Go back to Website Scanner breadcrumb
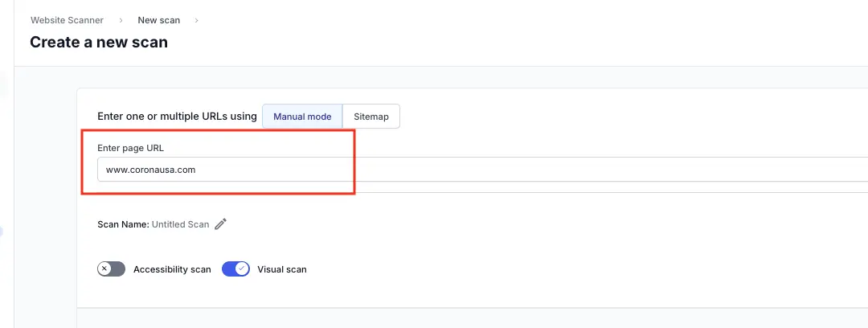The image size is (868, 328). pyautogui.click(x=67, y=20)
